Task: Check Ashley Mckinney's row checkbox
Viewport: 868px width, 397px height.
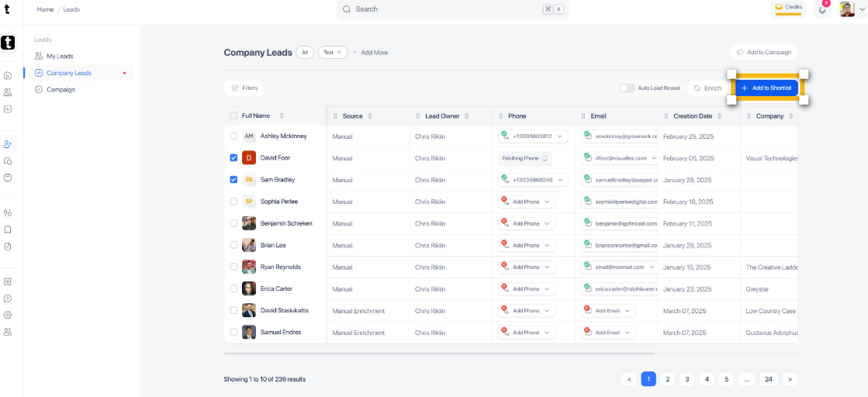Action: coord(233,136)
